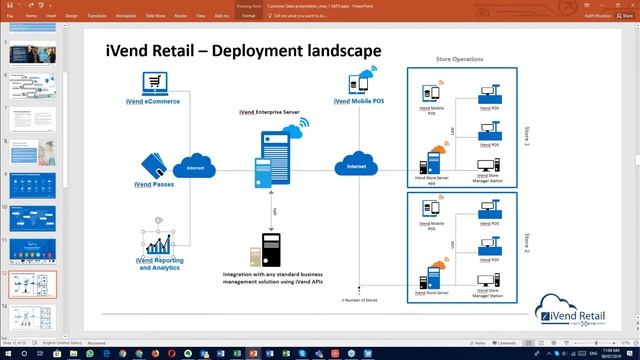
Task: Select the iVend Mobile POS icon in Store 1
Action: pyautogui.click(x=432, y=91)
